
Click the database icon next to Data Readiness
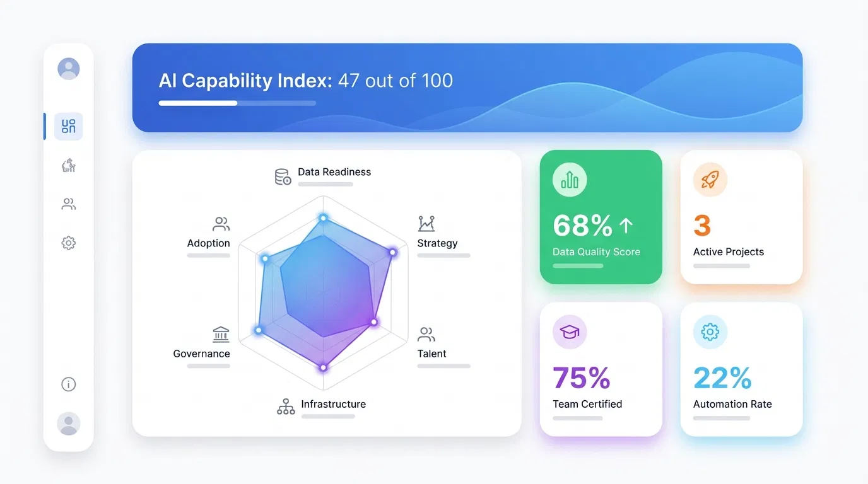pos(282,176)
